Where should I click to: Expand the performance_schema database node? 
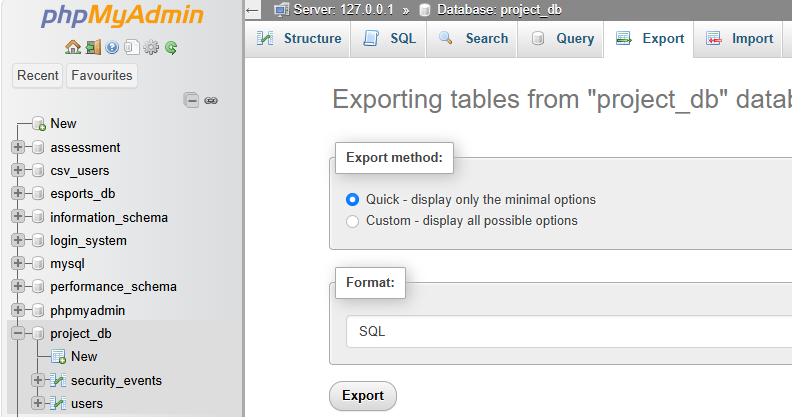18,286
